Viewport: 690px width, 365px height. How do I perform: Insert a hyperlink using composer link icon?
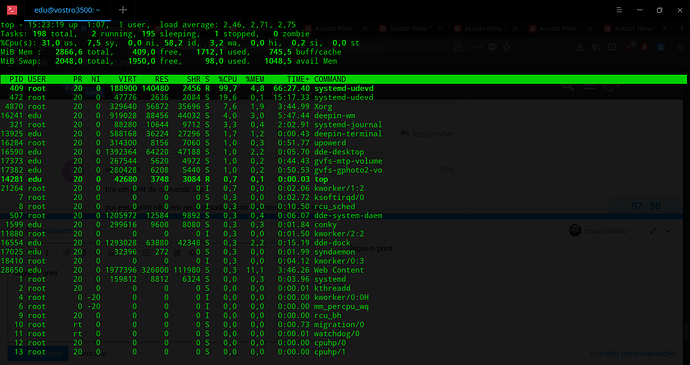click(66, 253)
